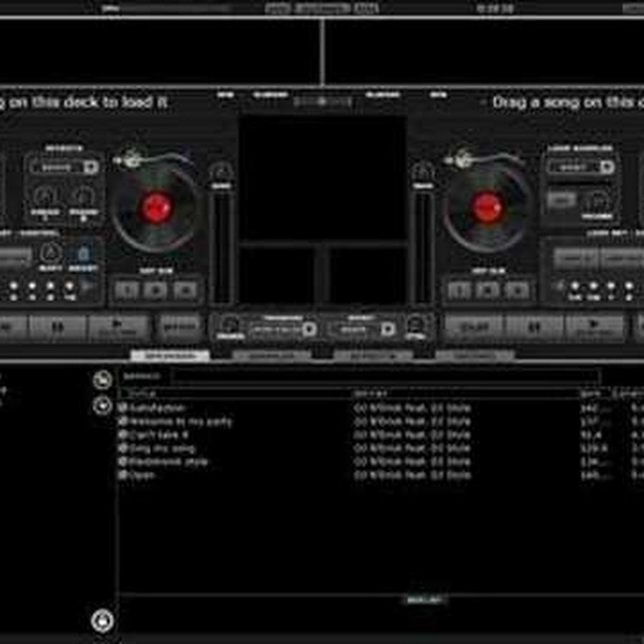
Task: Open the Side List panel button
Action: click(x=424, y=600)
